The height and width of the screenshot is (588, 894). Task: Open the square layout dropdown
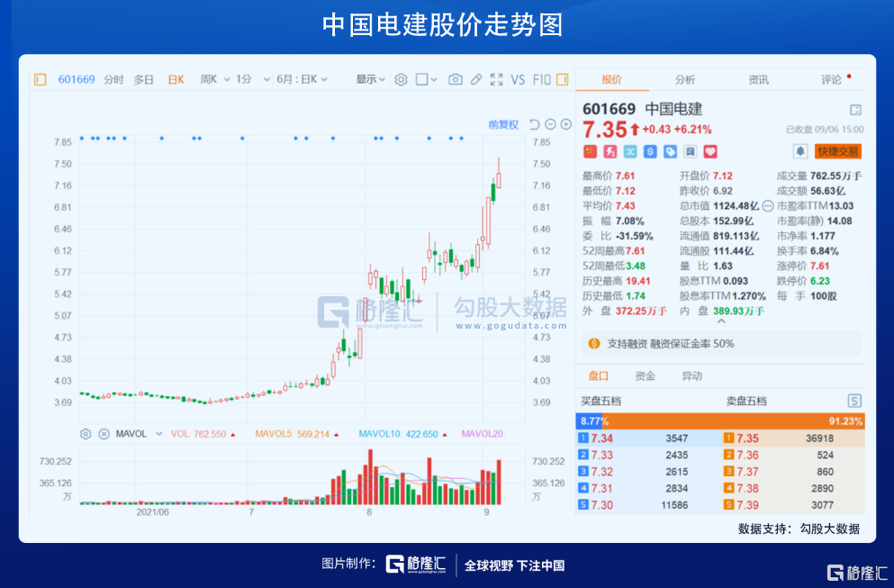coord(426,79)
